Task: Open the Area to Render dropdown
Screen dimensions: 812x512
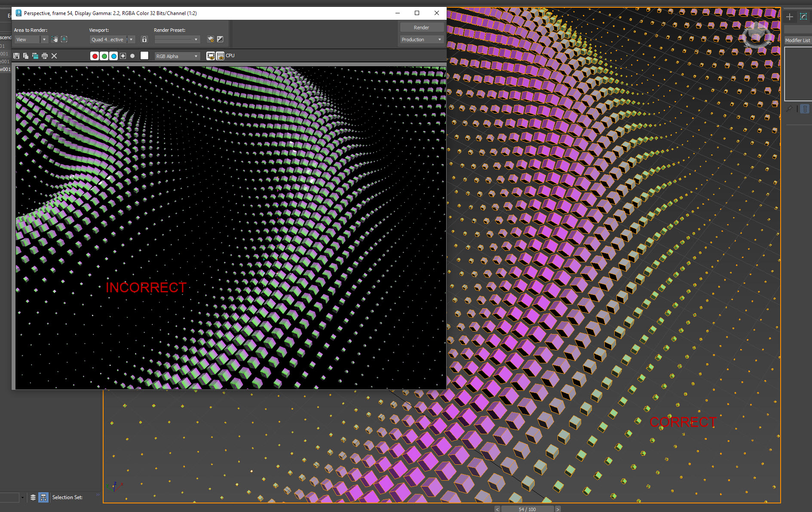Action: coord(31,40)
